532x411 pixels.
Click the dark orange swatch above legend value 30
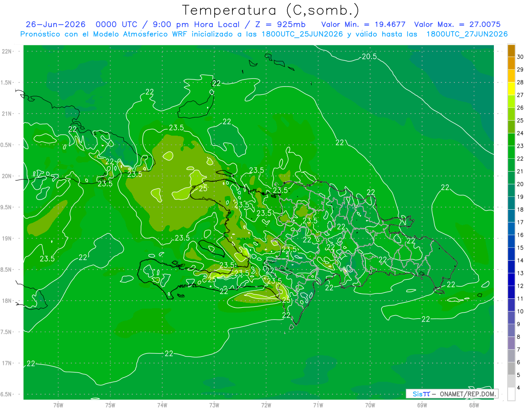[511, 51]
